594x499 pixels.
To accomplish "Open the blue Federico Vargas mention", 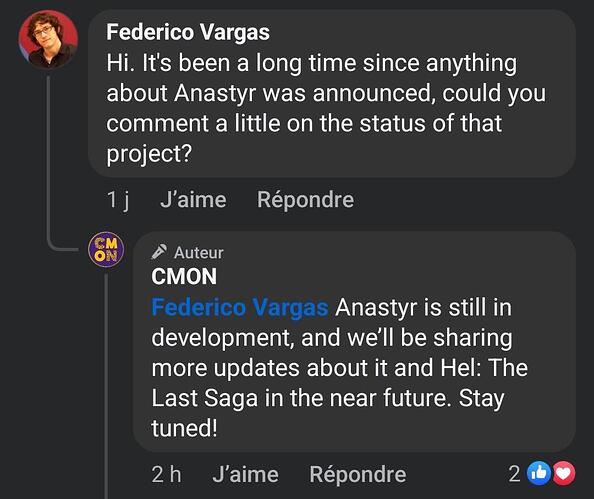I will [240, 307].
